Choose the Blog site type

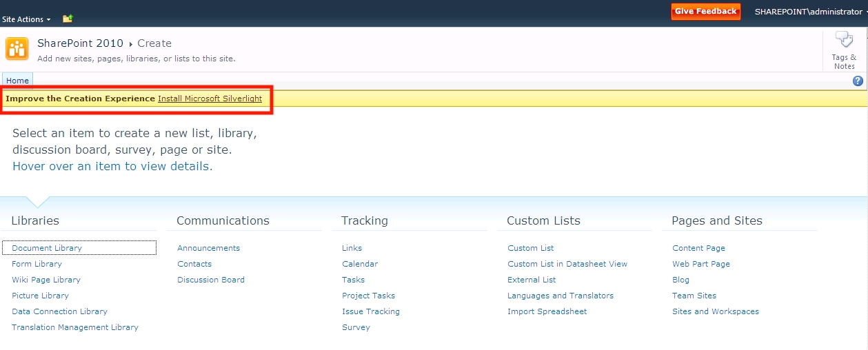[x=680, y=280]
